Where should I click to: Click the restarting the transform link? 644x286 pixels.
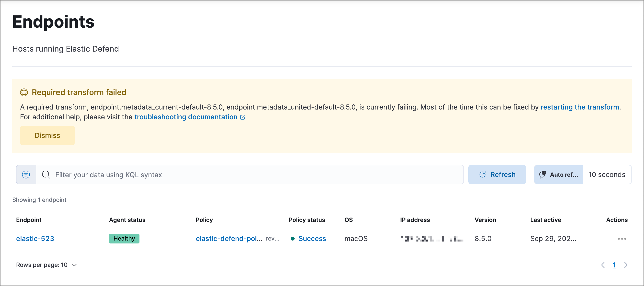[580, 107]
